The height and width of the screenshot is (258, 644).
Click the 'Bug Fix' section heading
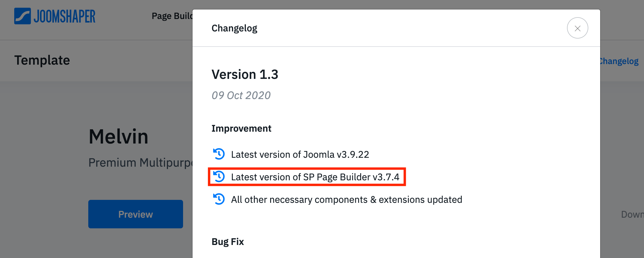pyautogui.click(x=228, y=242)
